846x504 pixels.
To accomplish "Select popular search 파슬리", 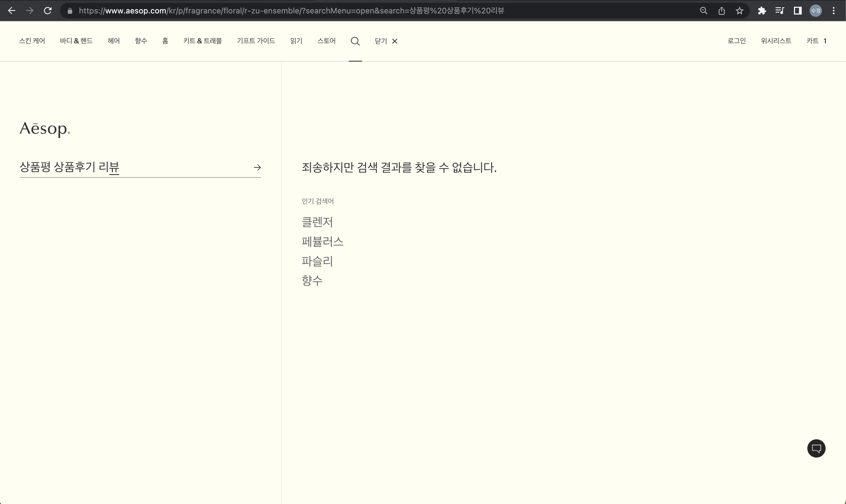I will point(317,261).
